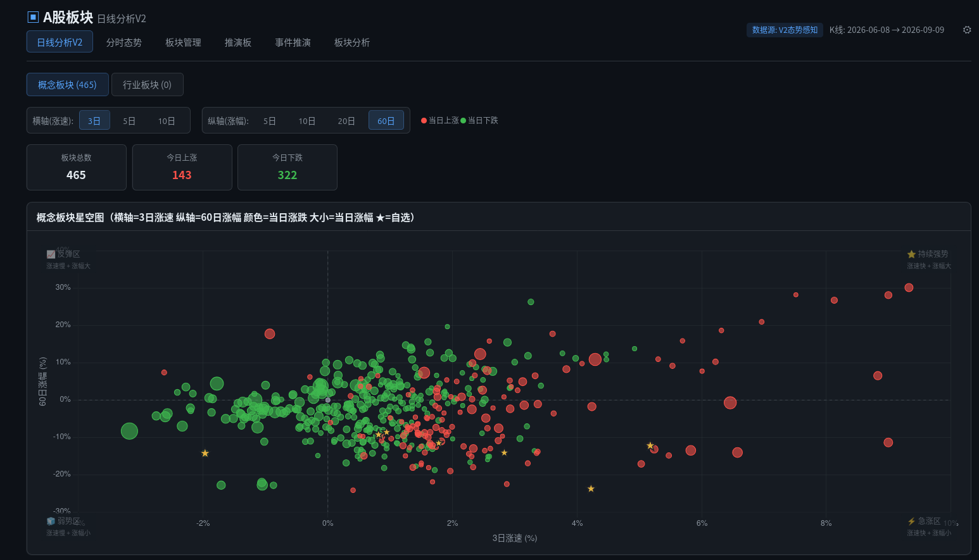Set vertical axis 涨幅 to 10日
The width and height of the screenshot is (979, 560).
coord(307,120)
